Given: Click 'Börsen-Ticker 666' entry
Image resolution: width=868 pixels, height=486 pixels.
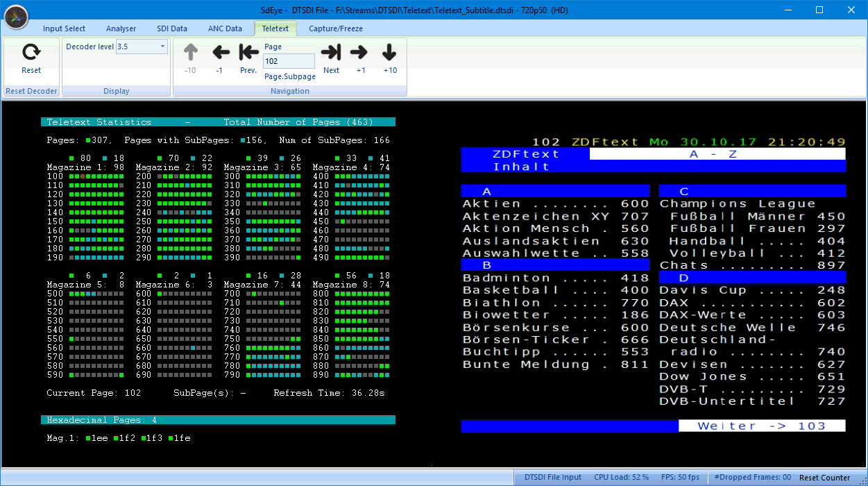Looking at the screenshot, I should (x=556, y=340).
